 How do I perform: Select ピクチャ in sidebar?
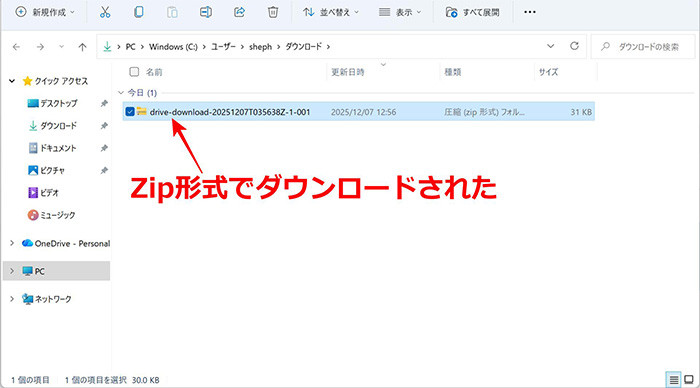pos(46,171)
